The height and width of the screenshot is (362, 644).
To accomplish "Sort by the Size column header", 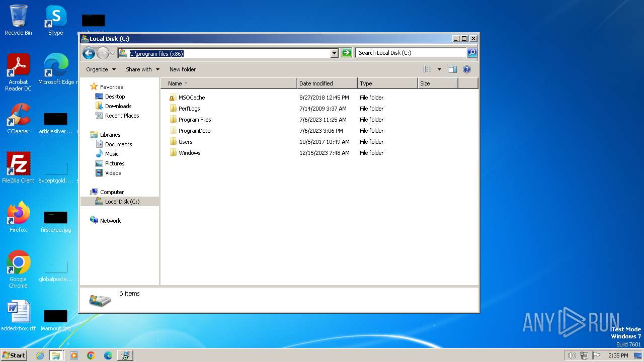I will pos(438,83).
